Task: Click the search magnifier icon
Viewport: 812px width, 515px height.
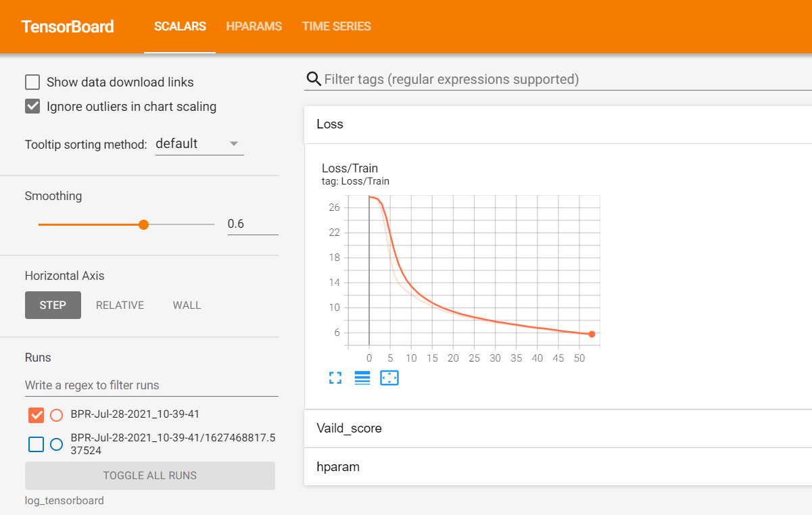Action: pyautogui.click(x=314, y=79)
